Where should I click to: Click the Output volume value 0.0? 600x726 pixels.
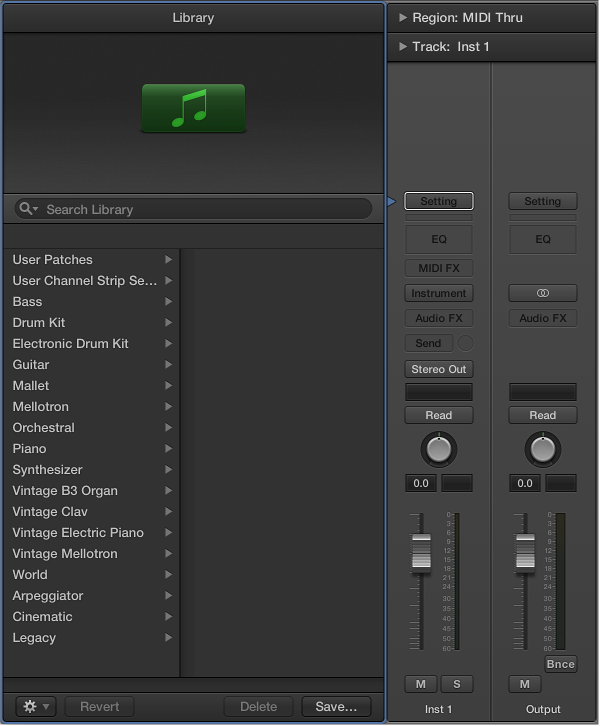pyautogui.click(x=525, y=483)
